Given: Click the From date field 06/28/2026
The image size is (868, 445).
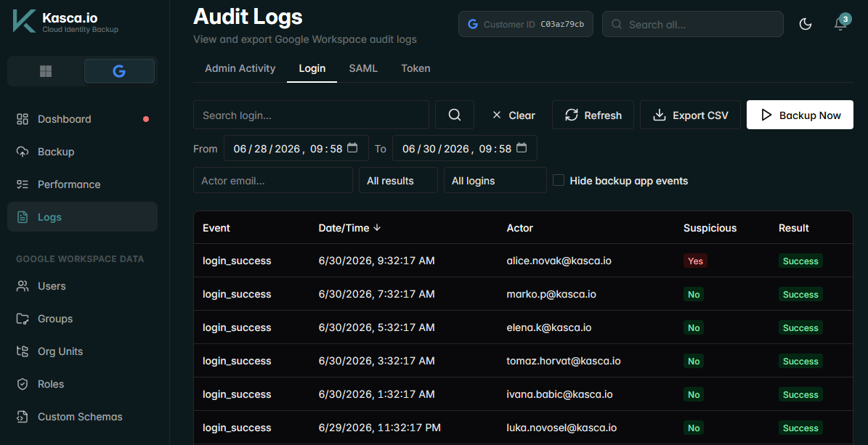Looking at the screenshot, I should tap(296, 148).
